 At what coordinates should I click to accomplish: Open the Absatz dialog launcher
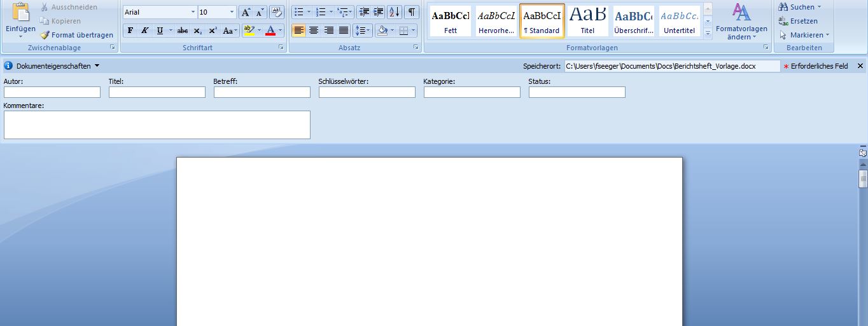[416, 48]
